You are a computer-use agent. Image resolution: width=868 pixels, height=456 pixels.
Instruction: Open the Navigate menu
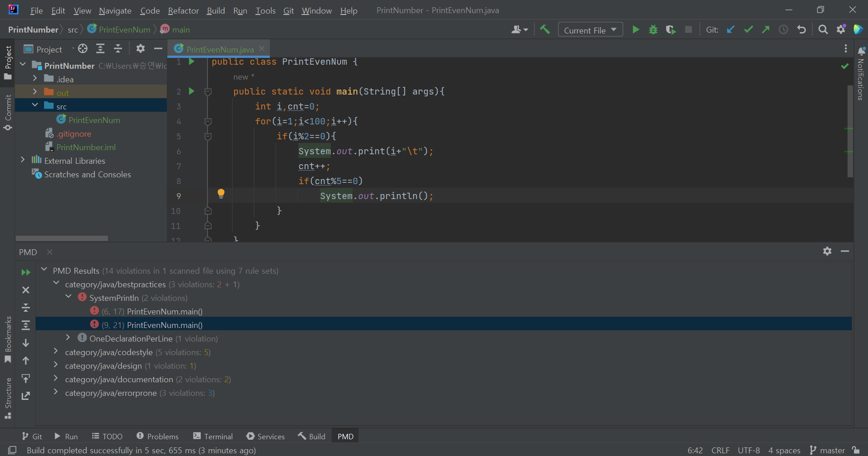pyautogui.click(x=115, y=10)
